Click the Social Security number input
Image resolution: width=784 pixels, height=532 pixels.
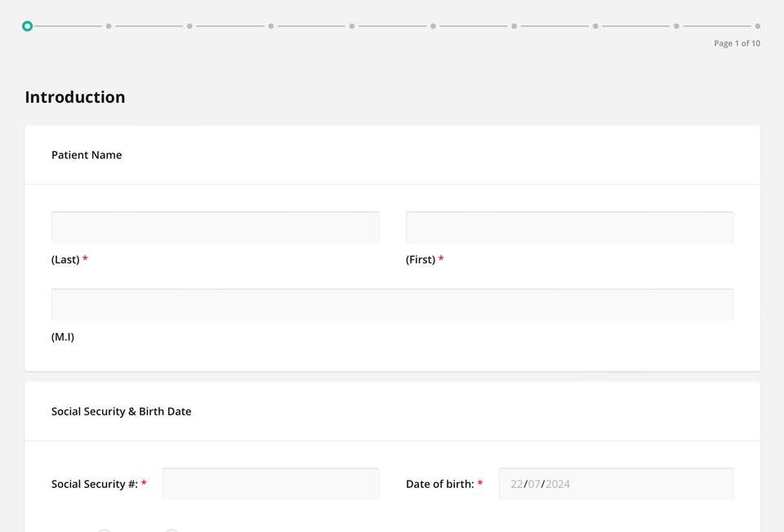[270, 484]
